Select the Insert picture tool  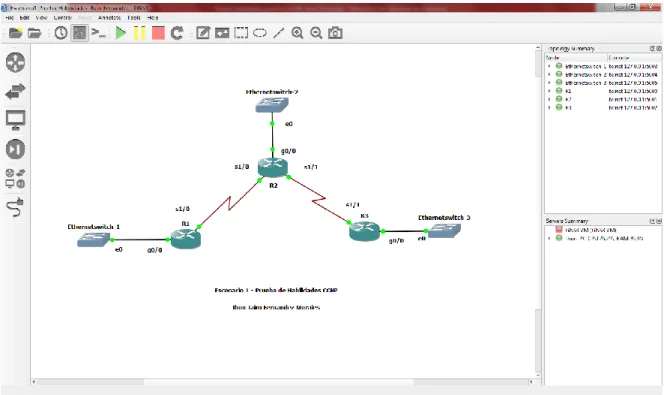pyautogui.click(x=222, y=33)
